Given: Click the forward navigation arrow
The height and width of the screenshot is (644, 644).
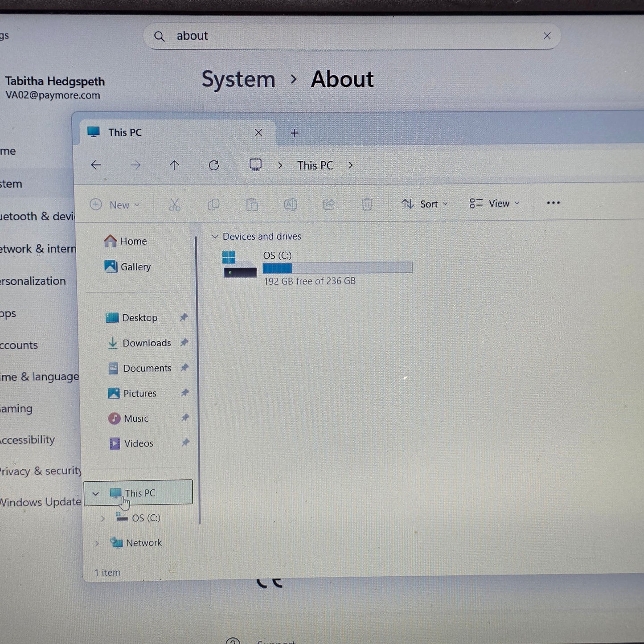Looking at the screenshot, I should click(135, 165).
